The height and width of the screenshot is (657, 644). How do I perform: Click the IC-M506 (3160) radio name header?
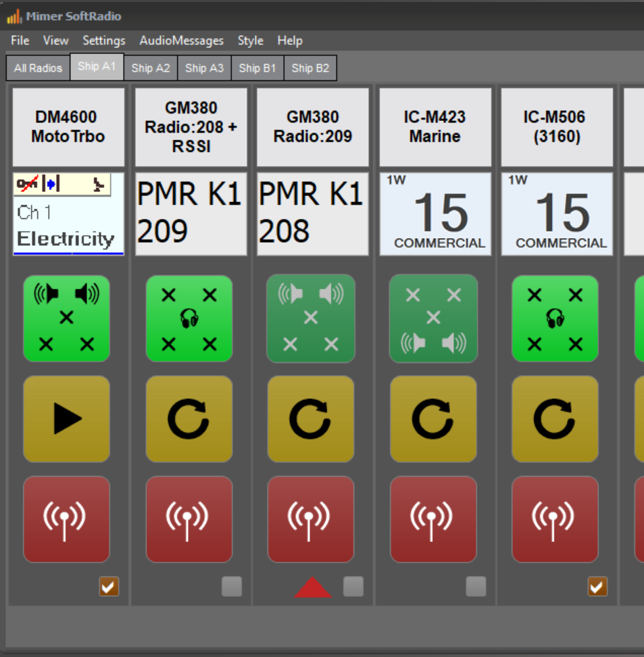coord(557,127)
